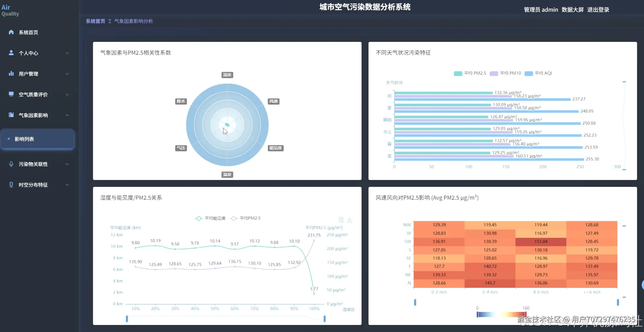Click the 降水 label on radar chart
The height and width of the screenshot is (332, 644).
pos(181,101)
